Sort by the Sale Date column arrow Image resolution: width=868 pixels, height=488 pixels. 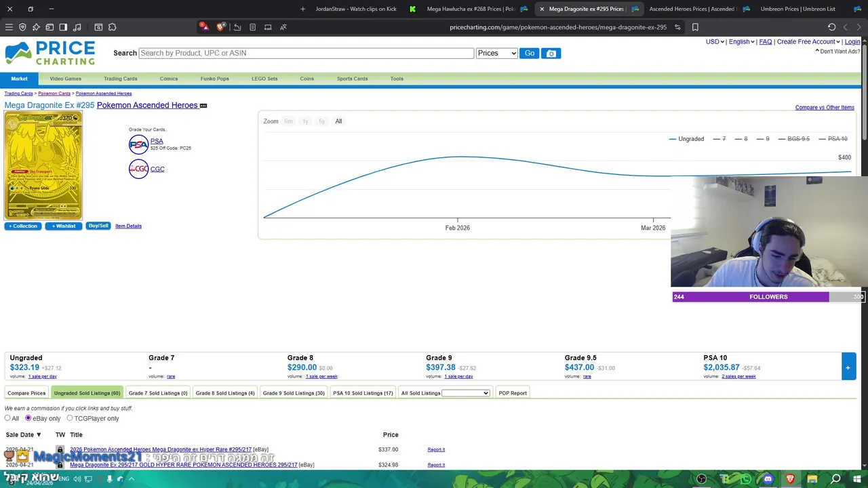(x=39, y=434)
